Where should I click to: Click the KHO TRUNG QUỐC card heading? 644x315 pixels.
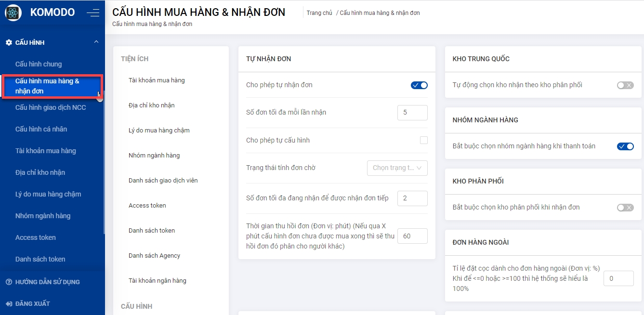pyautogui.click(x=481, y=59)
